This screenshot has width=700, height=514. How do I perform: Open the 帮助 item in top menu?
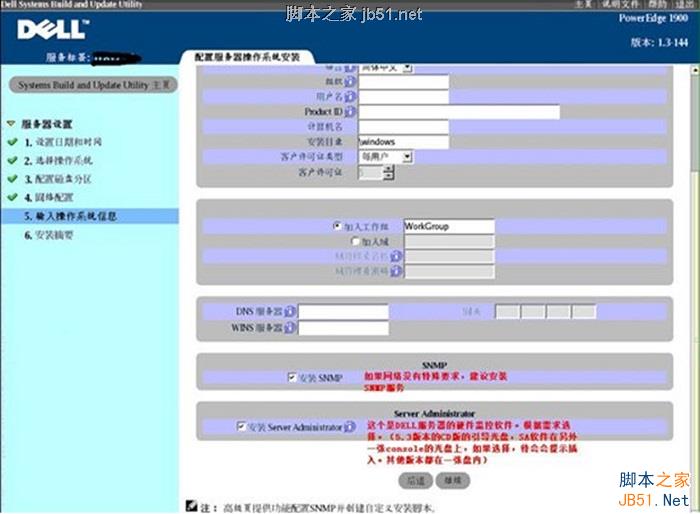point(657,4)
